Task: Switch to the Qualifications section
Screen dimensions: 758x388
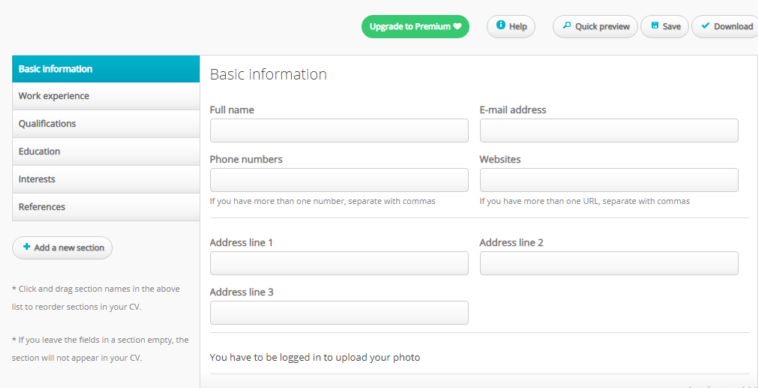Action: click(x=106, y=124)
